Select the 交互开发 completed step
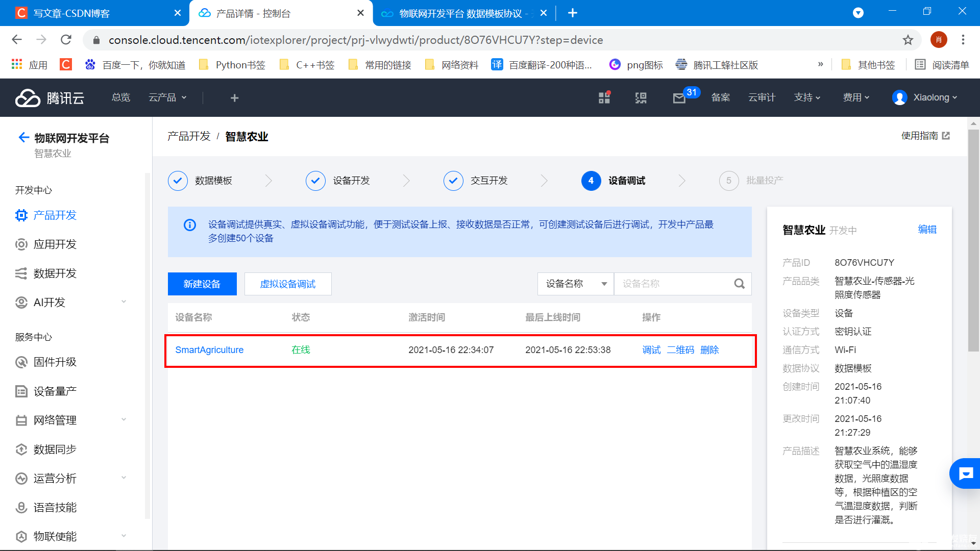 (453, 181)
